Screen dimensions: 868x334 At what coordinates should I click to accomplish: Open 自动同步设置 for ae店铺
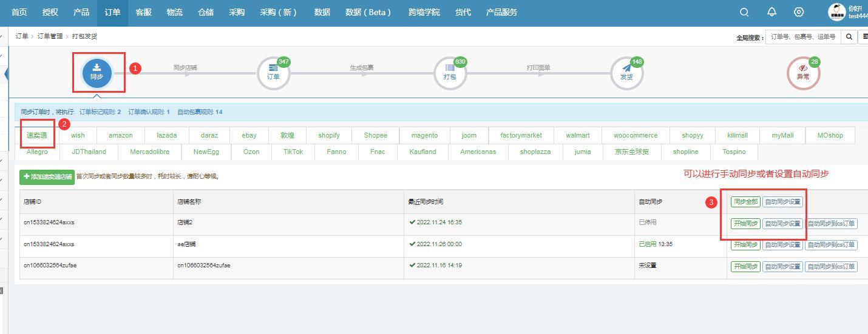click(782, 245)
